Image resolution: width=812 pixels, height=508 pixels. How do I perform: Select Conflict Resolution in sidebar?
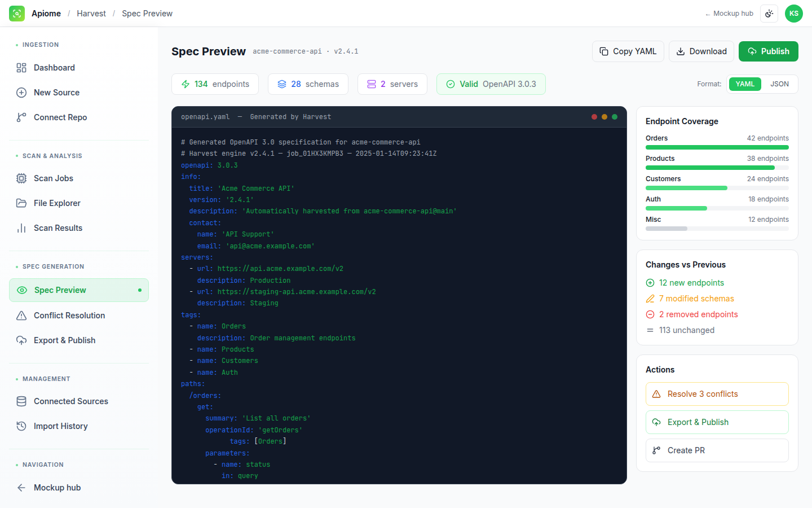(79, 316)
